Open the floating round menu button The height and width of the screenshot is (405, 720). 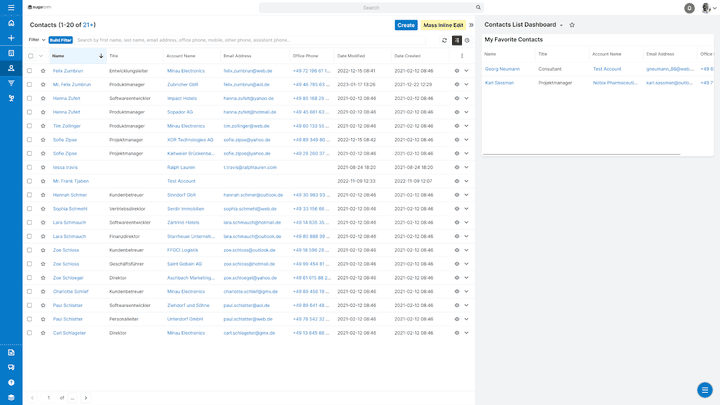[x=705, y=390]
